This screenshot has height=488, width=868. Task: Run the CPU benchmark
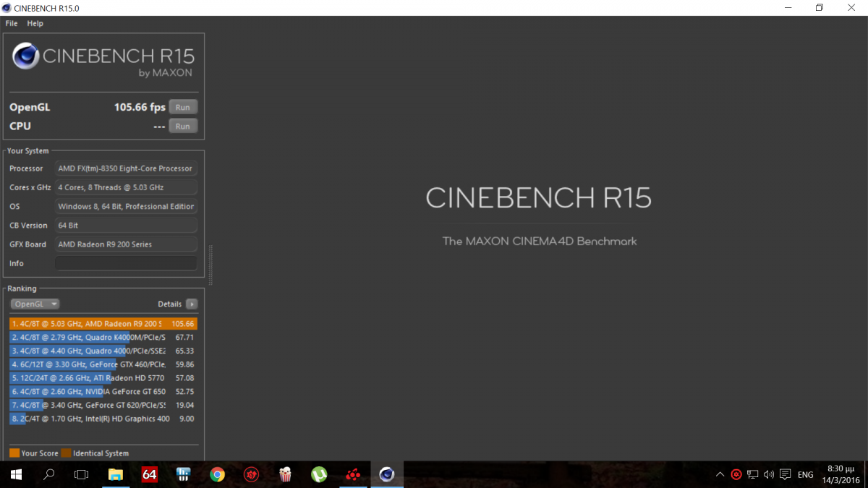coord(183,126)
